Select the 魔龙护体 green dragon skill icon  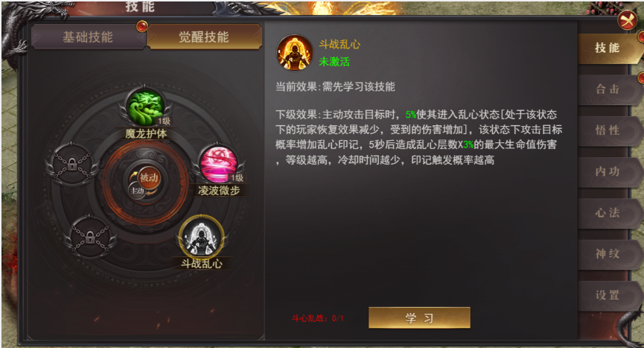coord(145,108)
